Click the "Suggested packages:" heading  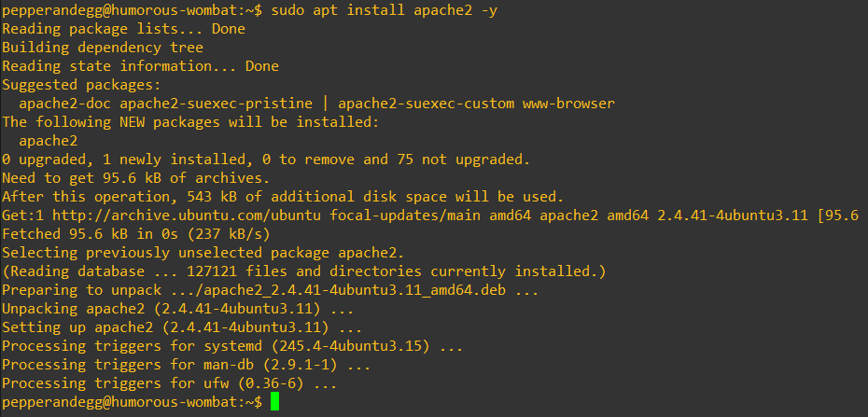click(x=82, y=85)
